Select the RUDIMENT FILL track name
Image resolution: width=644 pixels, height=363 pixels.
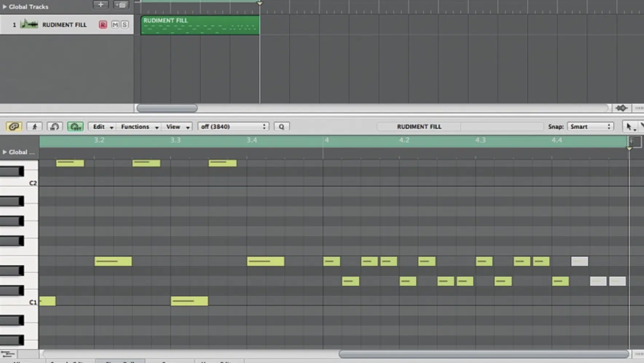coord(64,25)
